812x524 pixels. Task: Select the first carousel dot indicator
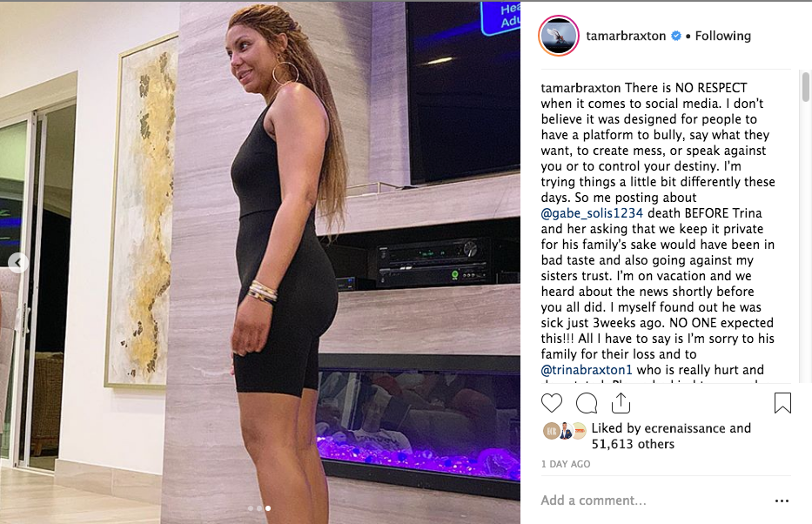(x=251, y=508)
